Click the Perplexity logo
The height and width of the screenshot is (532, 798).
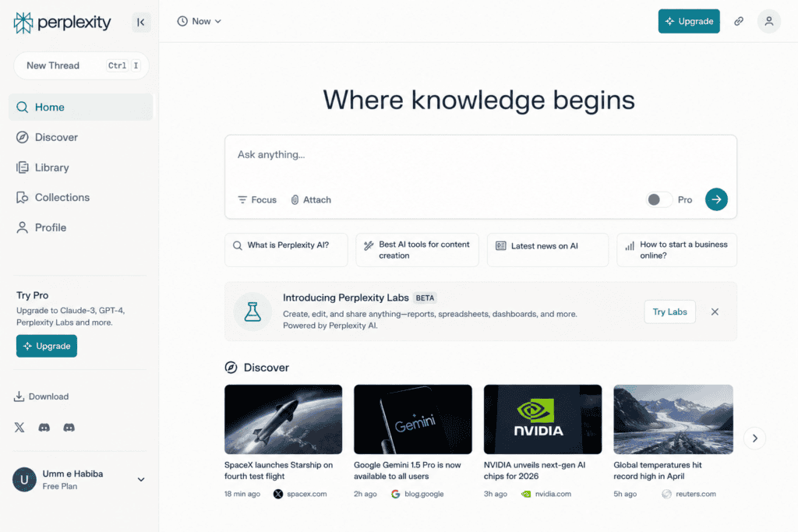[62, 23]
